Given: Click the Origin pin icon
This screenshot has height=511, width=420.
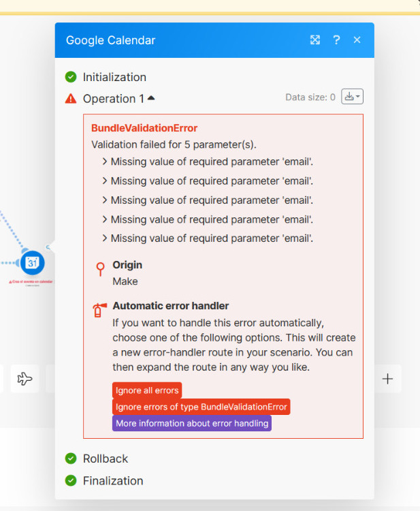Looking at the screenshot, I should pos(100,270).
